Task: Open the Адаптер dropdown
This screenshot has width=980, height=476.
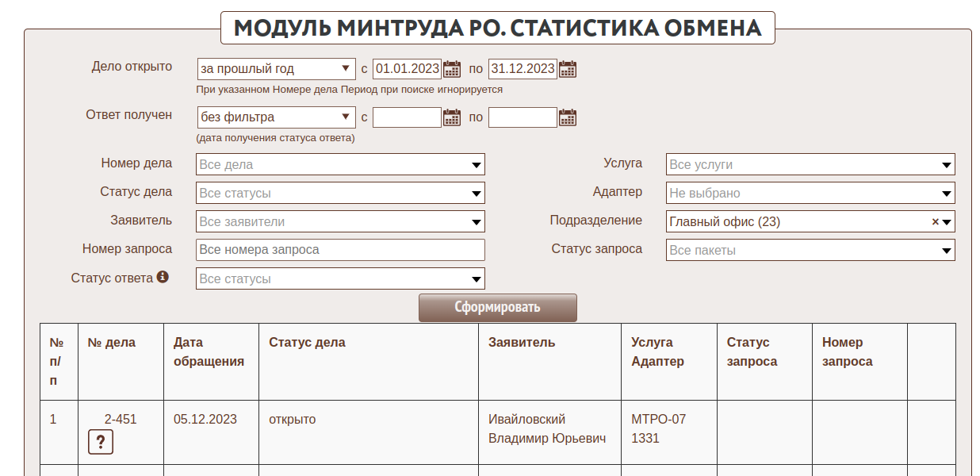Action: pos(810,194)
